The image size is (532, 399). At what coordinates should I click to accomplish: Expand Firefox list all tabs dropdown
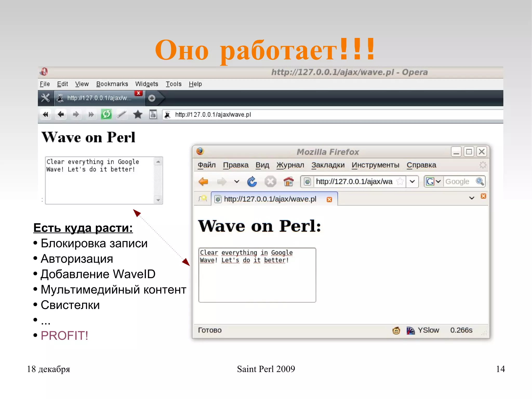(472, 198)
